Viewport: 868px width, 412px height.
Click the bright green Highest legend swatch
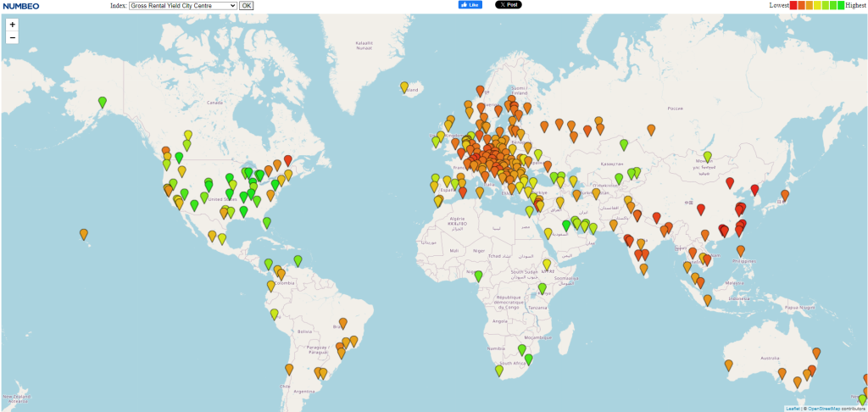click(x=839, y=5)
